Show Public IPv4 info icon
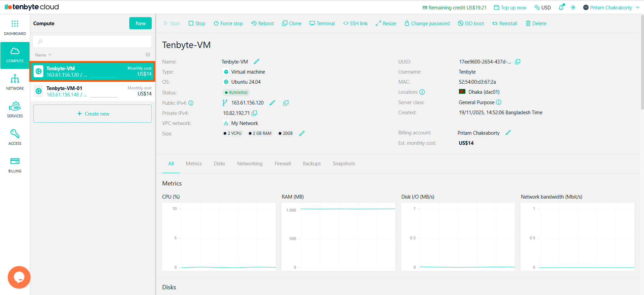644x295 pixels. [191, 103]
